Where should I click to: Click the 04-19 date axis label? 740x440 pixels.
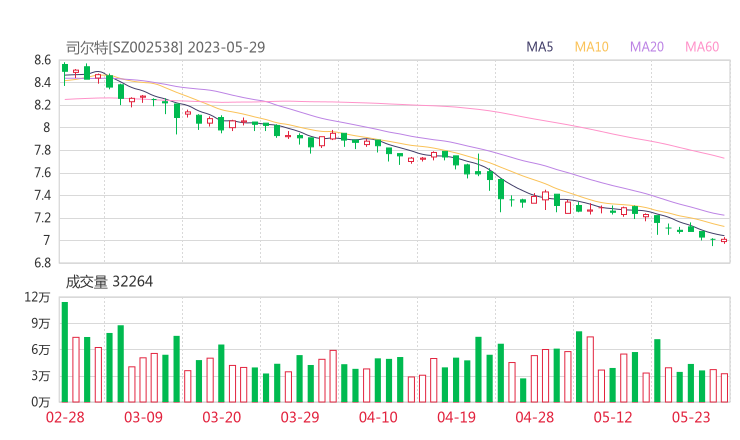click(x=456, y=417)
